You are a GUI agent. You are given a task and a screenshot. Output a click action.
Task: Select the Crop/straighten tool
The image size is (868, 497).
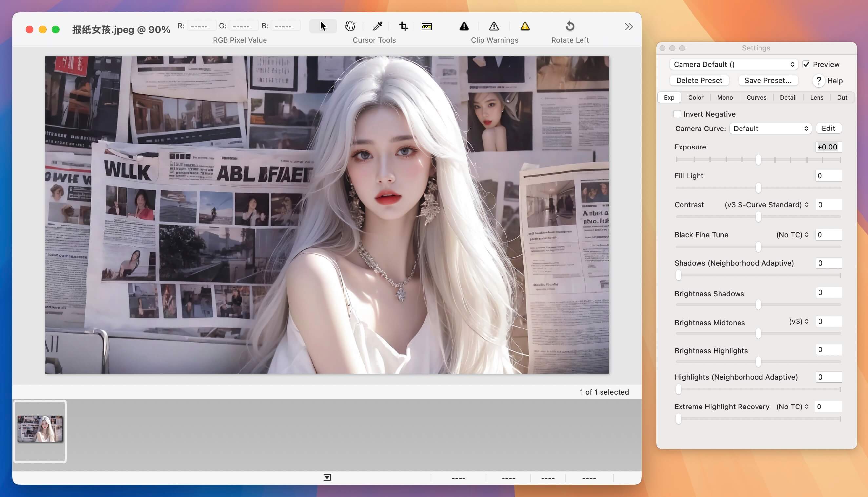404,26
